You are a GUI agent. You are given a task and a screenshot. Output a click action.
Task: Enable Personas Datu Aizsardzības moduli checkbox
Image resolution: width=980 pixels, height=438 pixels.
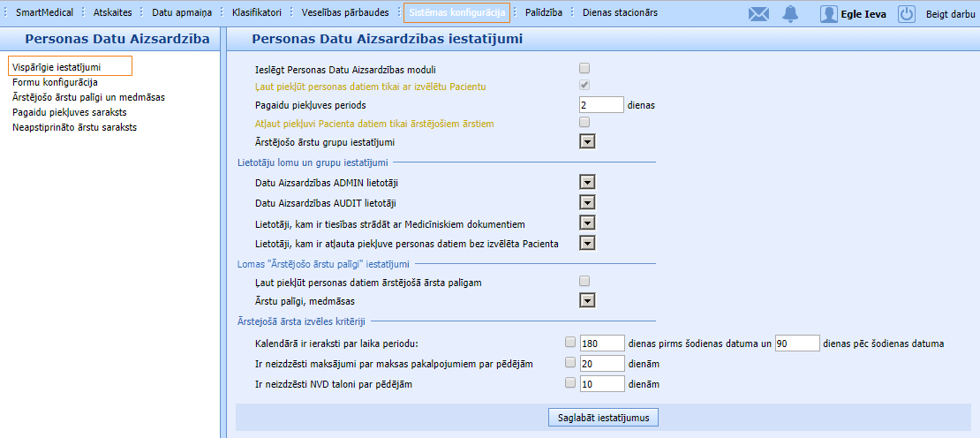coord(584,68)
